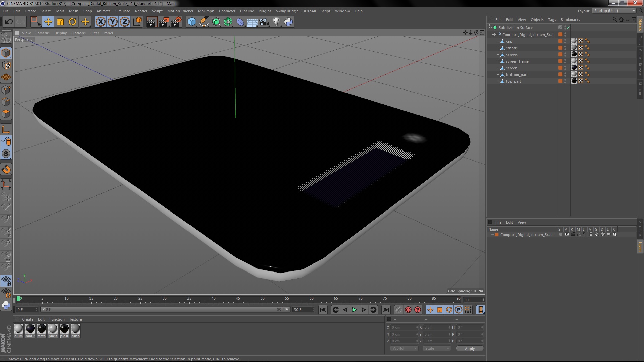Open the Scale mode dropdown
This screenshot has height=362, width=644.
pos(436,349)
